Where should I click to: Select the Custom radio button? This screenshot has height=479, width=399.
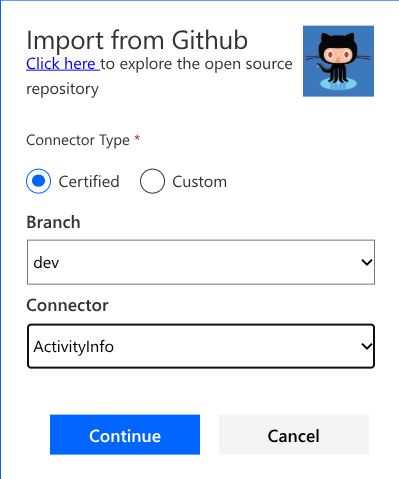tap(152, 181)
